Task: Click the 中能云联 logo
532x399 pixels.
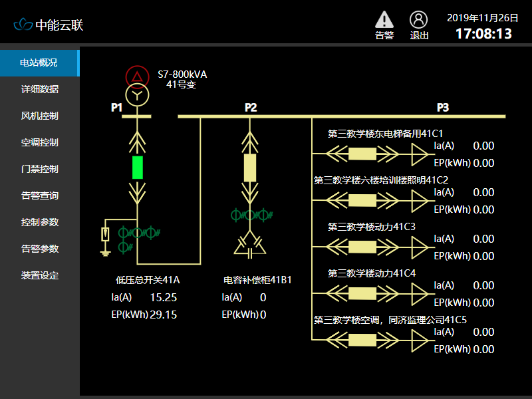Action: tap(49, 25)
